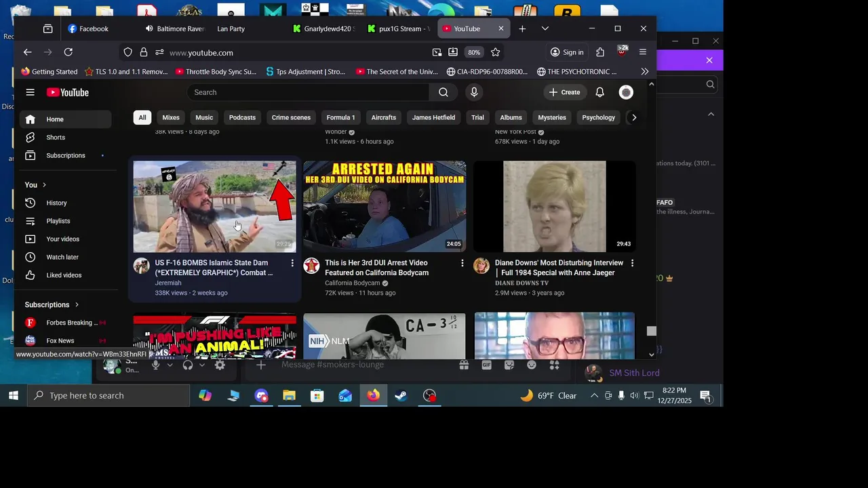Image resolution: width=868 pixels, height=488 pixels.
Task: Open Liked videos in the sidebar
Action: tap(65, 275)
